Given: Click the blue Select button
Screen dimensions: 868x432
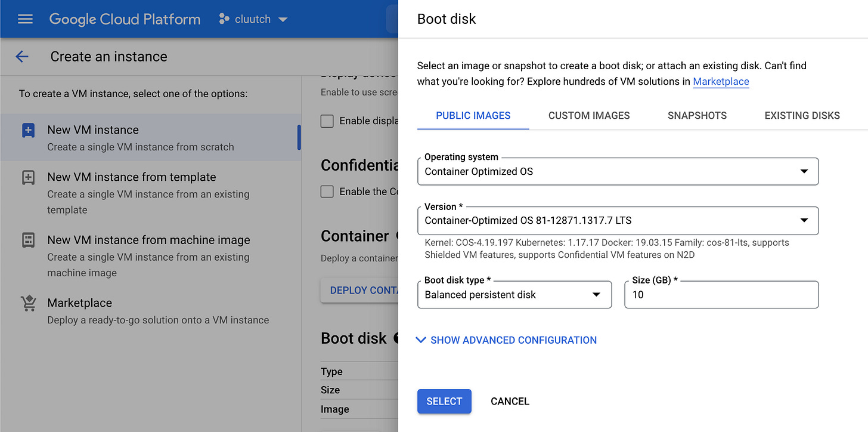Looking at the screenshot, I should 444,402.
